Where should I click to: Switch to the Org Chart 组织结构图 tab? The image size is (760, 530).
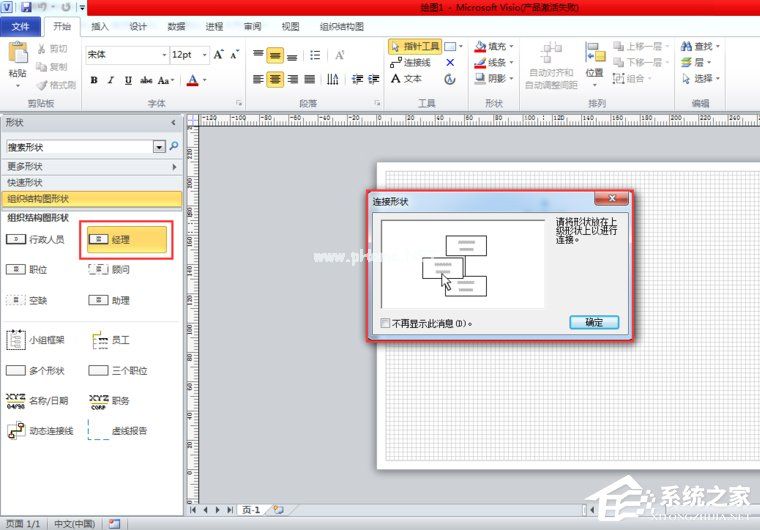pos(342,27)
